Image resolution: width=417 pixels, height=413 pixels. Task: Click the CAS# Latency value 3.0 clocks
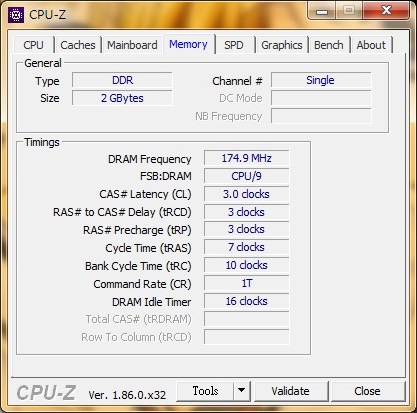[247, 194]
